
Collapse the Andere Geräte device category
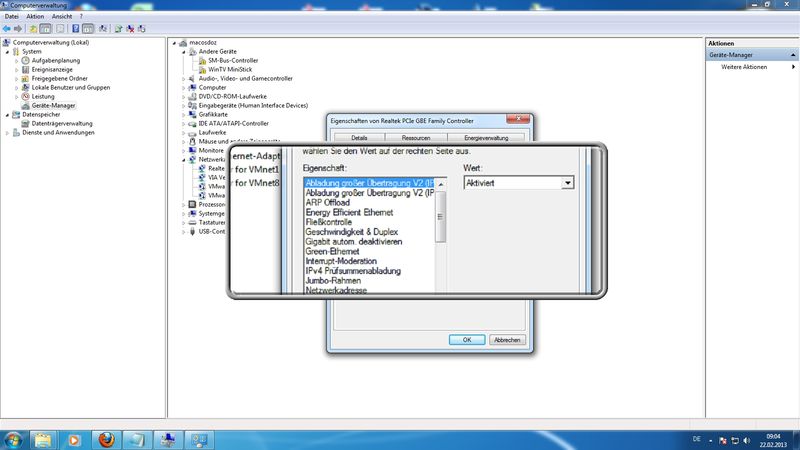tap(184, 52)
